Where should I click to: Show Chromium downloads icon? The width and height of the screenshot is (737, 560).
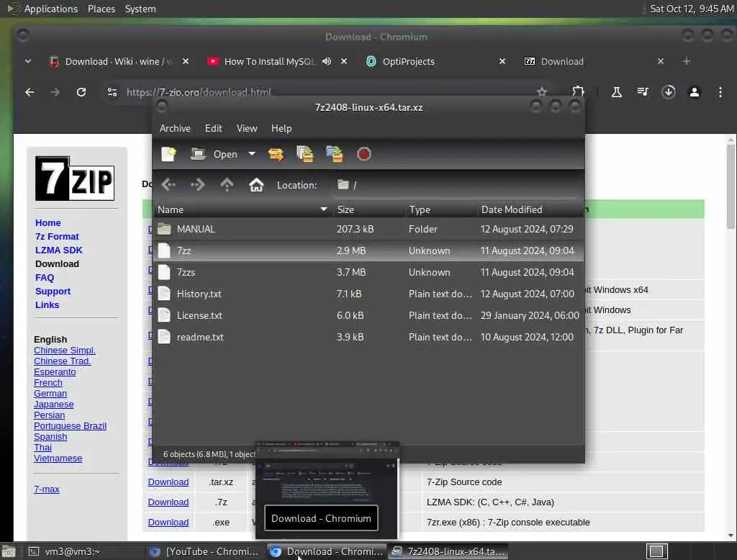pyautogui.click(x=669, y=92)
